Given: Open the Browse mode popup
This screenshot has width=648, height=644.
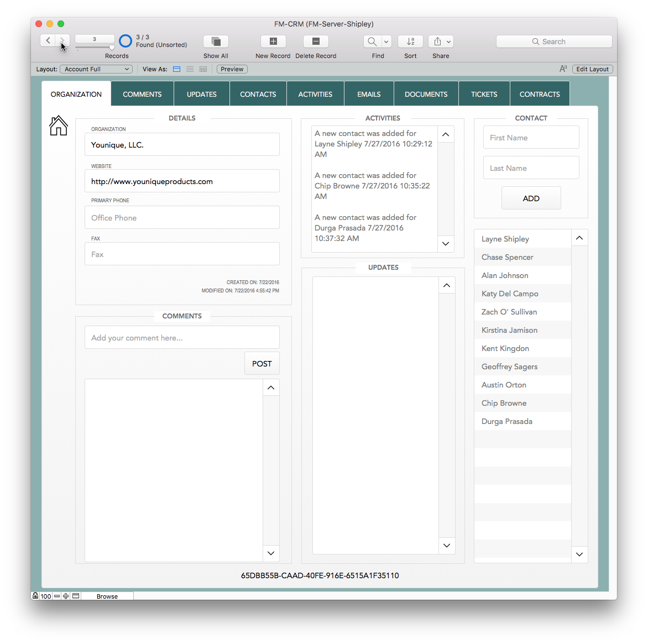Looking at the screenshot, I should 107,596.
